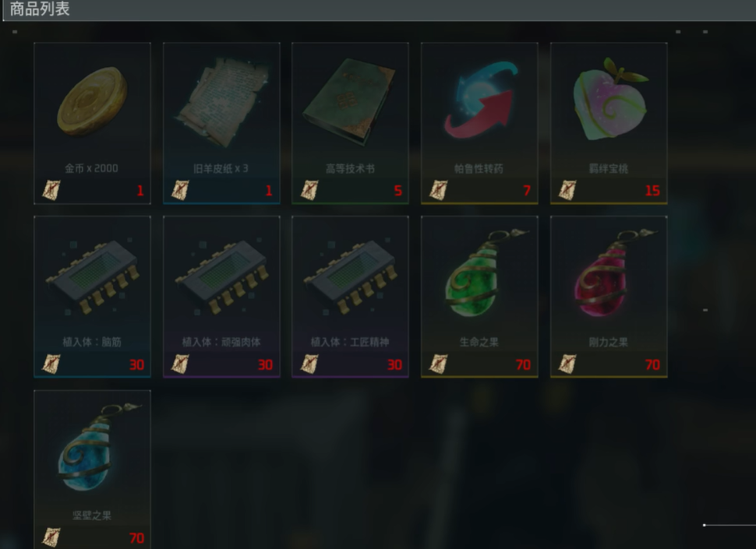Click the price 70 on 坚壁之果 card
756x549 pixels.
tap(137, 538)
